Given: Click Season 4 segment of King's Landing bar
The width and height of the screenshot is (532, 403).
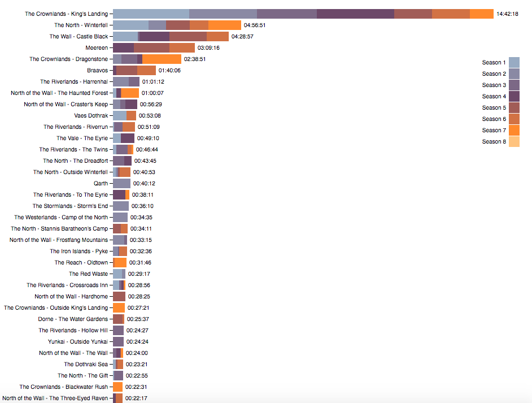Looking at the screenshot, I should (356, 14).
